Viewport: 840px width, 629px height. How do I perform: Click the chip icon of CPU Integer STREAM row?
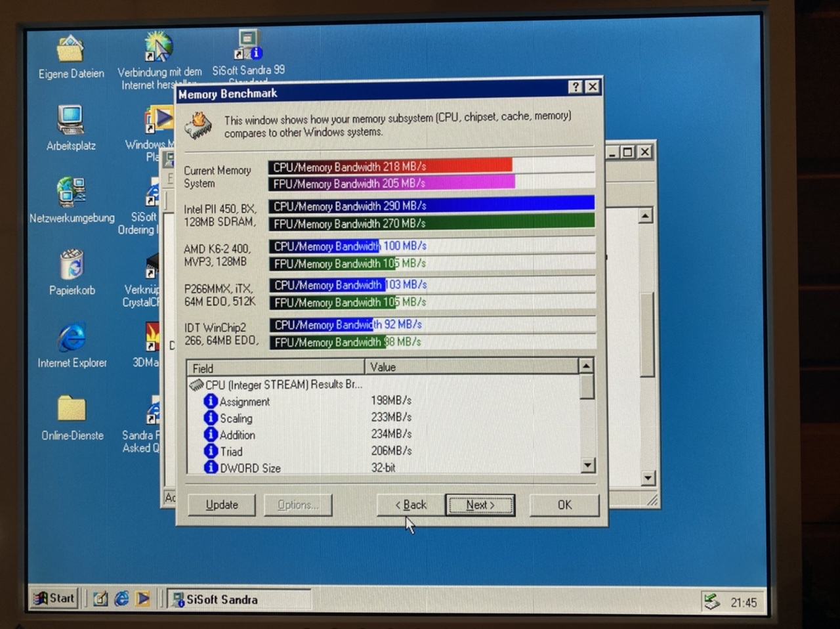196,385
